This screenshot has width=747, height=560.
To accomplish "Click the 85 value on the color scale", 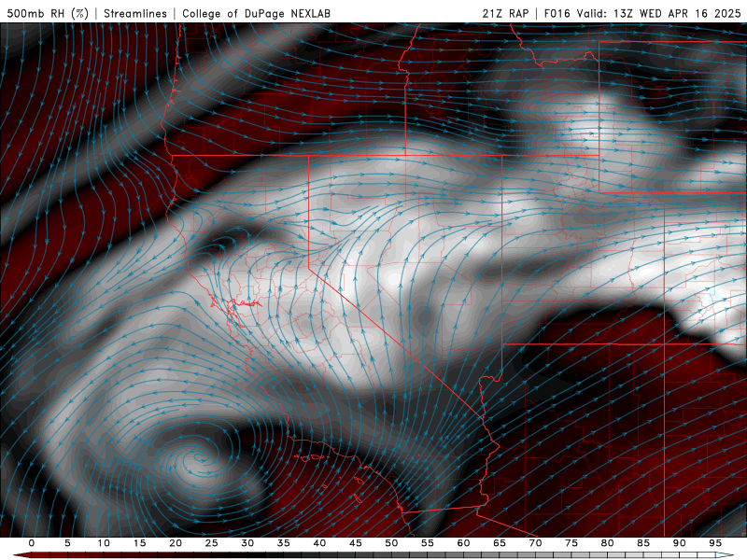I will coord(643,543).
